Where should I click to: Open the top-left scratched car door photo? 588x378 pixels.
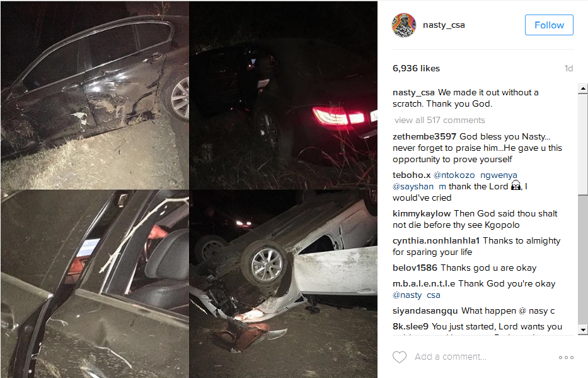click(x=95, y=95)
